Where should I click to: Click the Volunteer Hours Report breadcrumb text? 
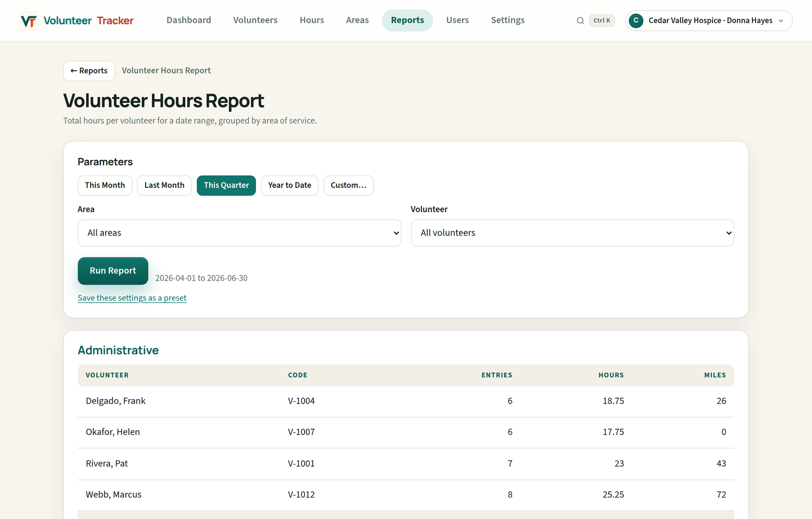pyautogui.click(x=166, y=71)
